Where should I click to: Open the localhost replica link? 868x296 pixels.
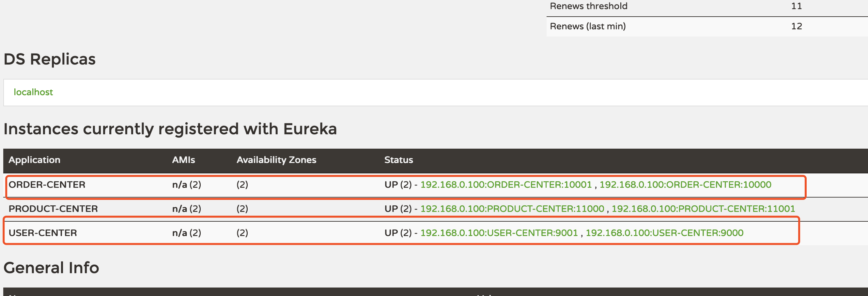[33, 92]
